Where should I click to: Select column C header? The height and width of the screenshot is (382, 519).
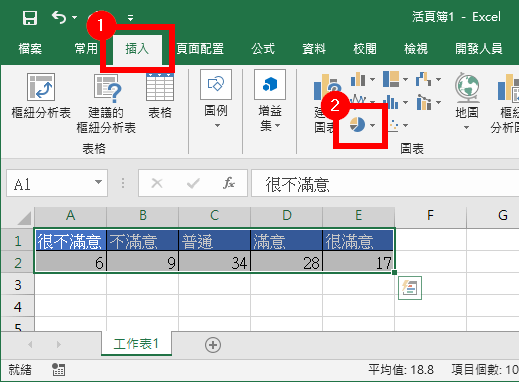pos(214,216)
